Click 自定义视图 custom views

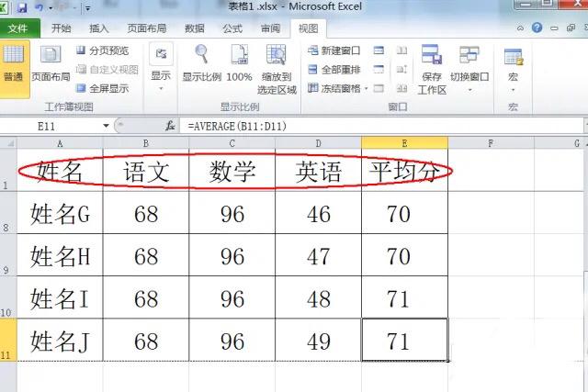(x=107, y=70)
